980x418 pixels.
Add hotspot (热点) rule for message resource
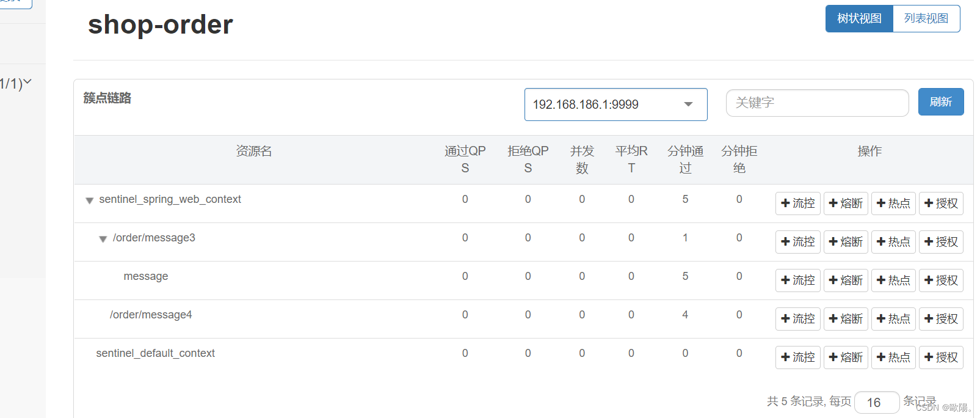pos(893,280)
